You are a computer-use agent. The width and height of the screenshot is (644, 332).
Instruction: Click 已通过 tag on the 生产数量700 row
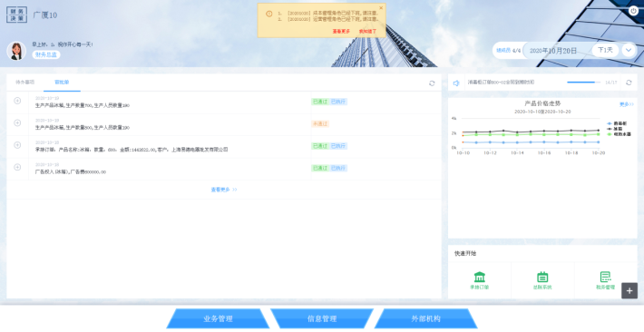(320, 102)
